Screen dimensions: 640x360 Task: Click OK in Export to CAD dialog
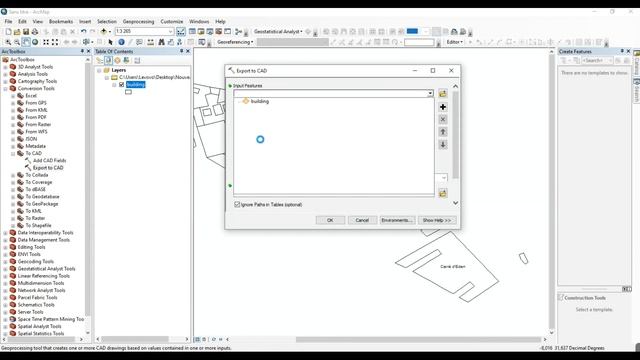click(330, 220)
